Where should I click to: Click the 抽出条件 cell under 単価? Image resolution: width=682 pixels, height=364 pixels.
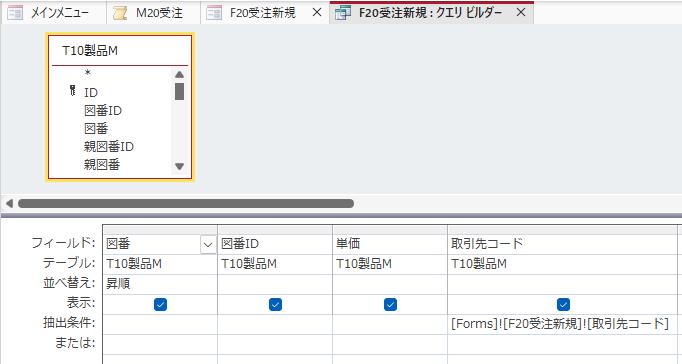pos(390,324)
